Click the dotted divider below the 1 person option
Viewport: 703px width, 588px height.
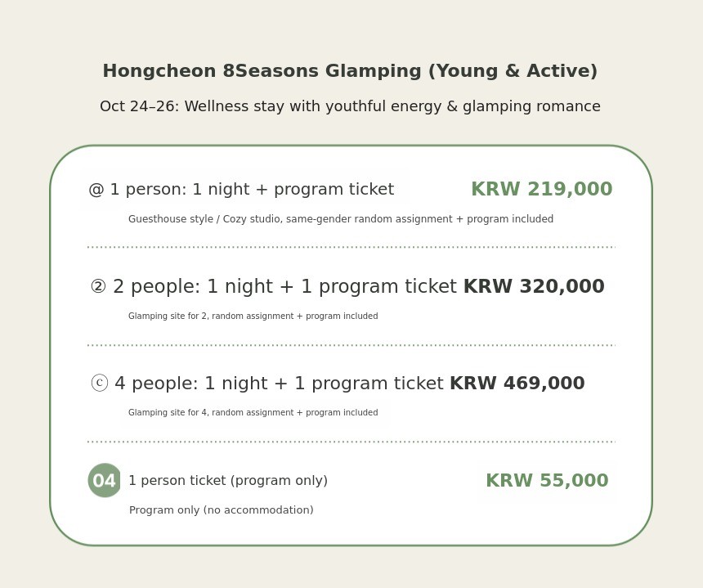(x=351, y=247)
